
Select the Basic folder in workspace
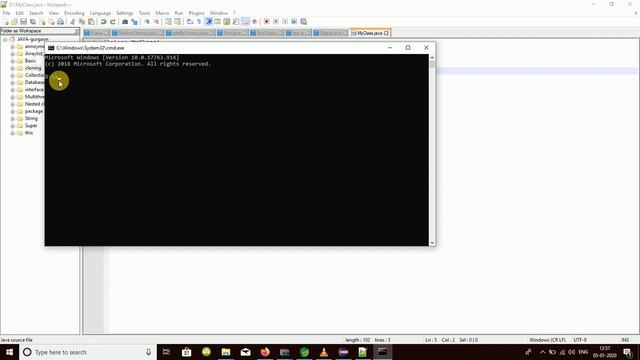(30, 61)
